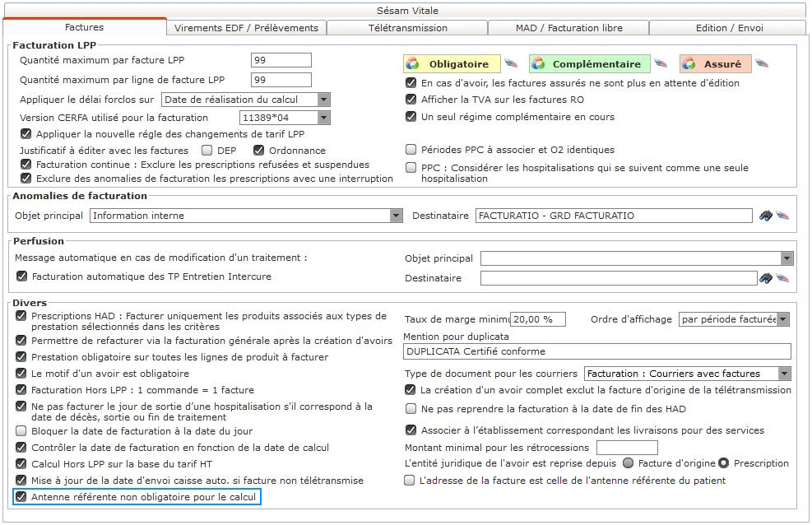Toggle 'Prescriptions HAD : Facturer uniquement' checkbox

21,316
